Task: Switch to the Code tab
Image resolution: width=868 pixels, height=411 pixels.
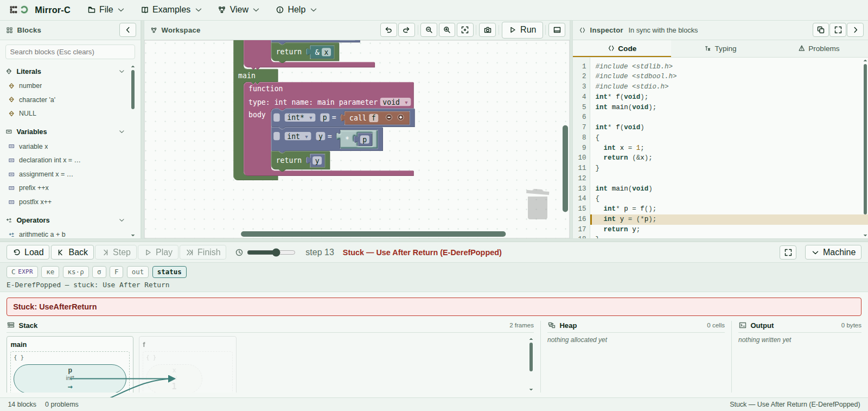Action: 622,48
